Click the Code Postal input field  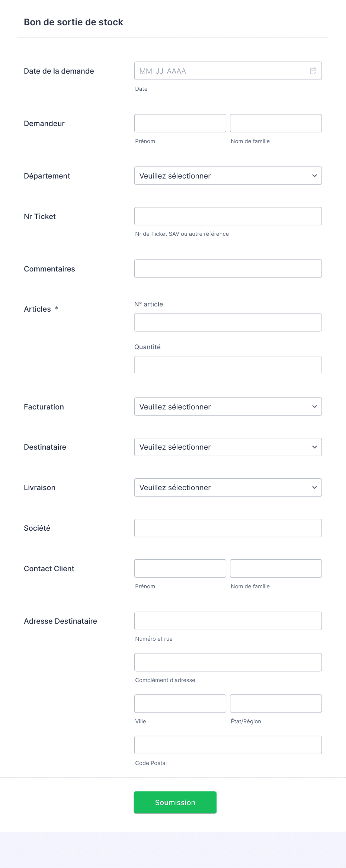tap(228, 745)
